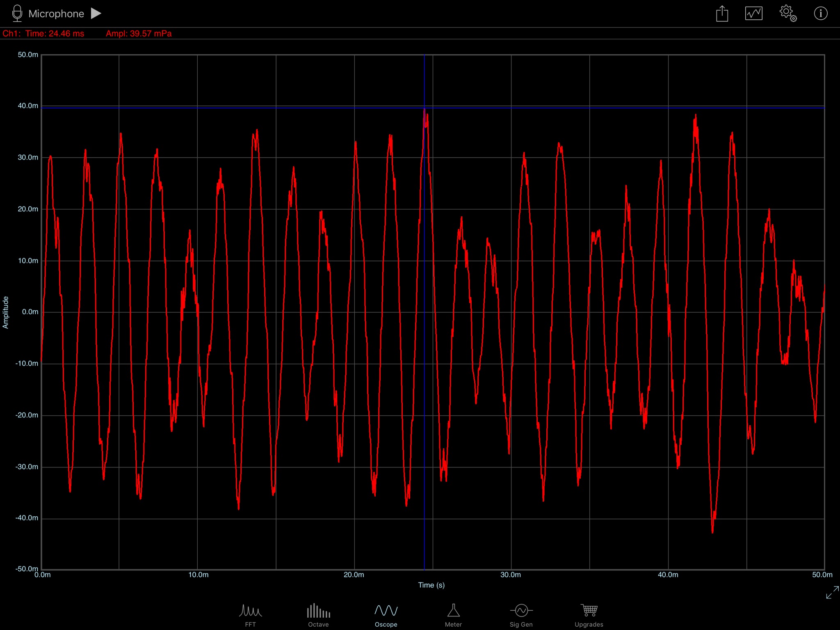Switch to the FFT analyzer tab

pos(250,615)
